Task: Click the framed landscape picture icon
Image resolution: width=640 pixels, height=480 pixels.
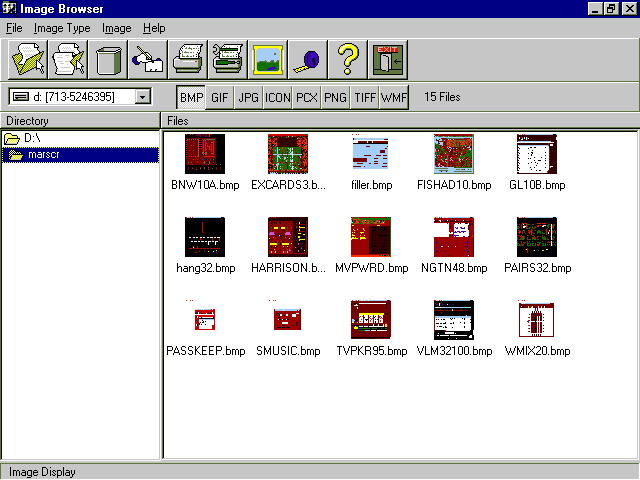Action: point(267,59)
